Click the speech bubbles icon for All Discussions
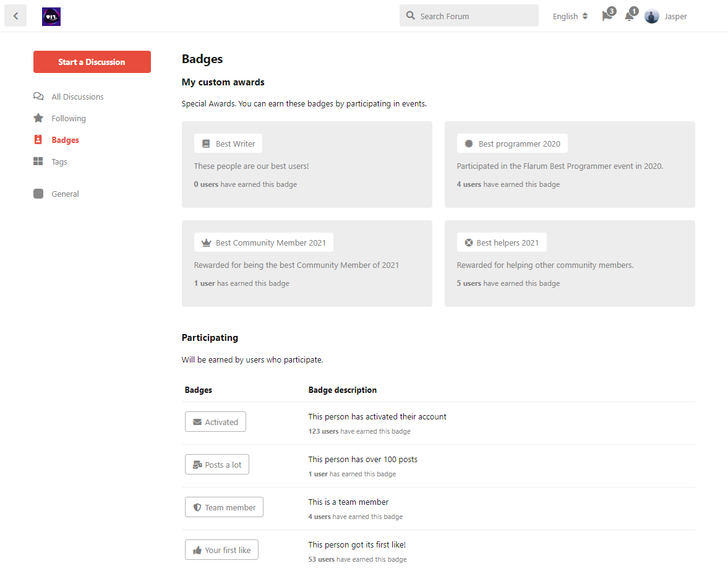Viewport: 728px width, 571px height. pos(38,96)
